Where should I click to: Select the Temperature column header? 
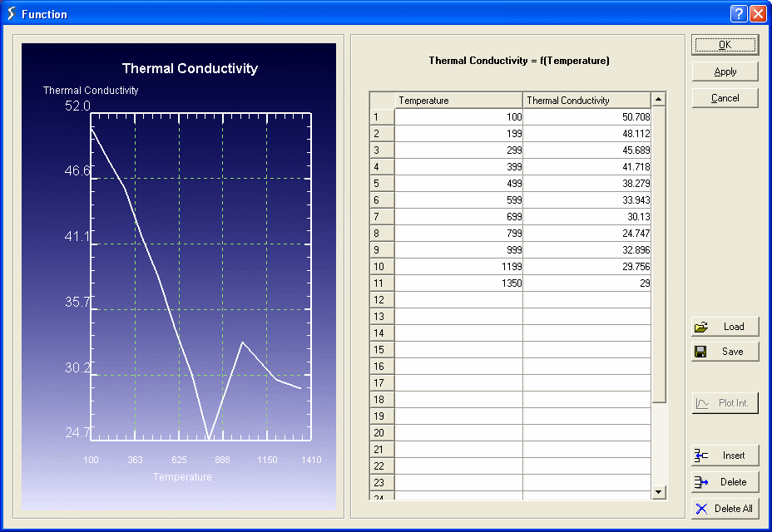(x=458, y=101)
